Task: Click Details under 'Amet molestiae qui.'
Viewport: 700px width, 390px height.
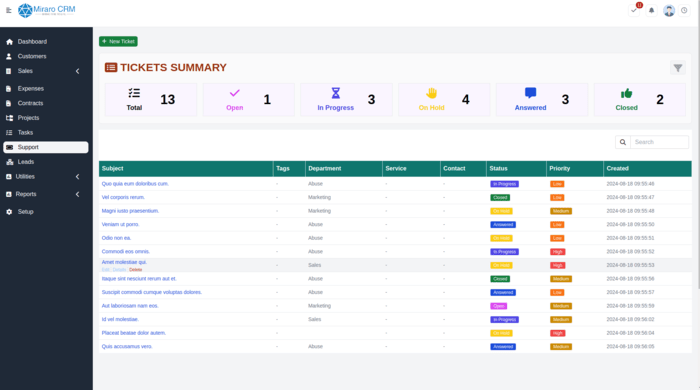Action: [x=119, y=270]
